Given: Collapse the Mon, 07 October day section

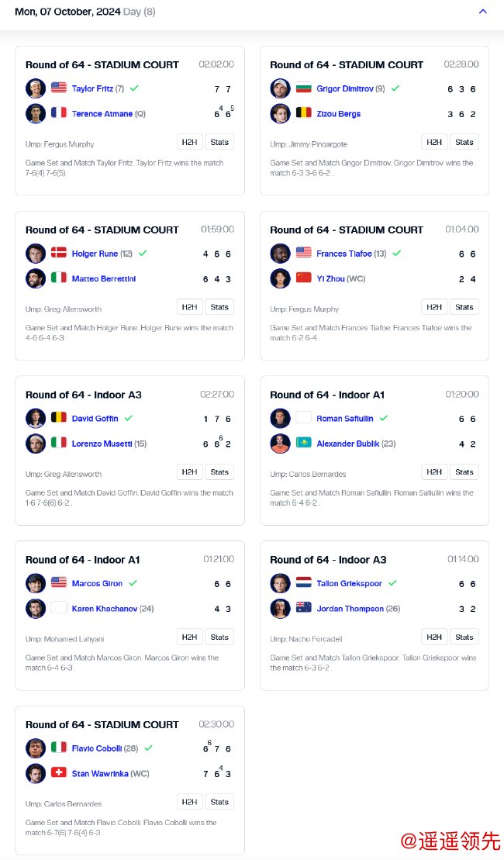Looking at the screenshot, I should point(483,12).
